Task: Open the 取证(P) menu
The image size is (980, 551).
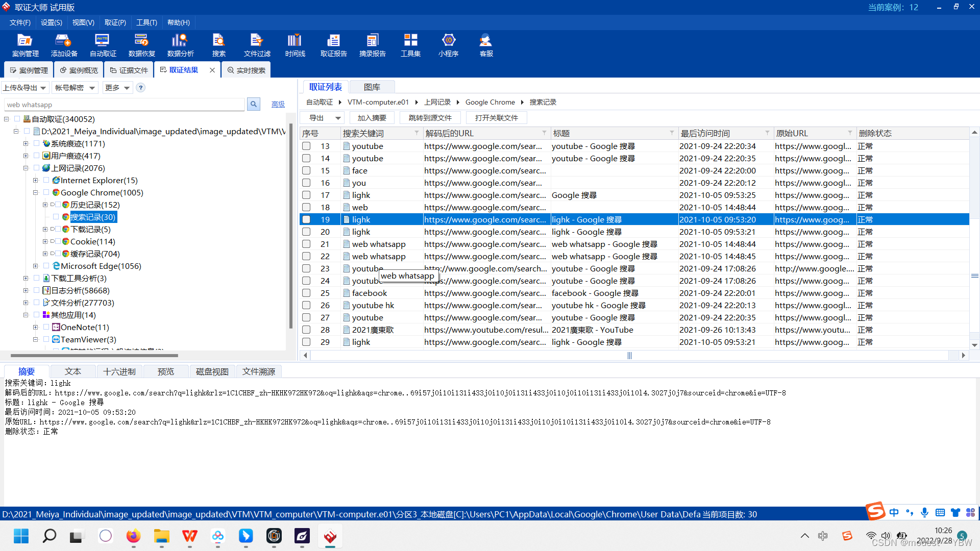Action: pos(115,22)
